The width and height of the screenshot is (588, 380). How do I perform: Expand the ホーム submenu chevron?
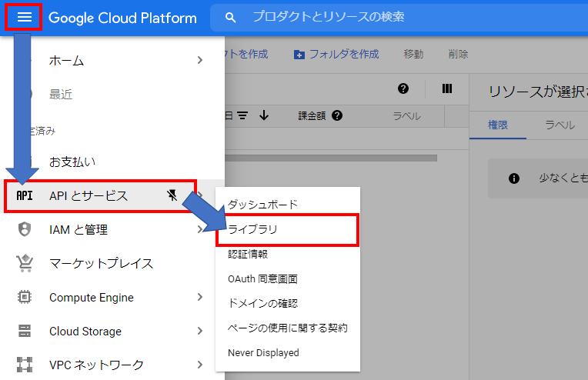coord(200,60)
